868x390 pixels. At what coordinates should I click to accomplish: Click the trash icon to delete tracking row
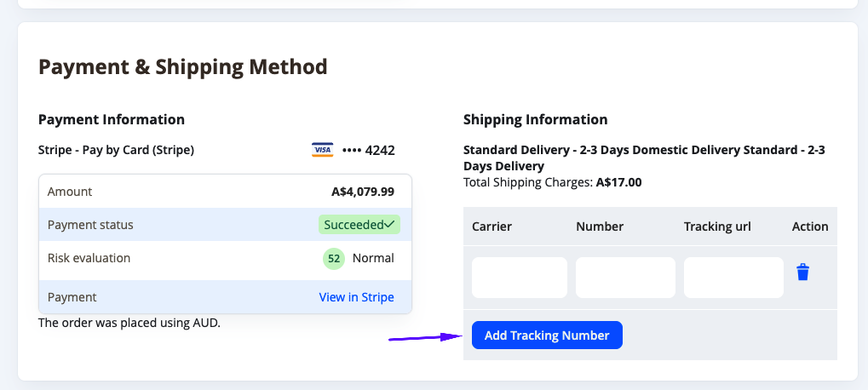(x=802, y=272)
